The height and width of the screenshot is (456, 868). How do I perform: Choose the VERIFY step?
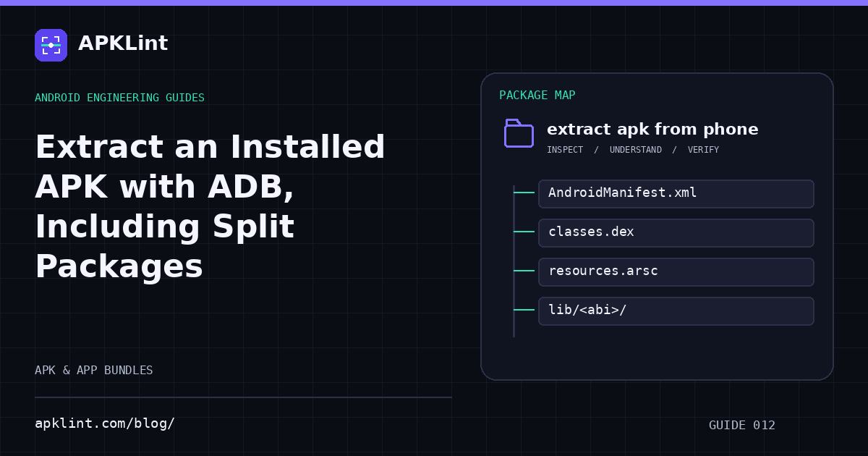click(x=703, y=150)
